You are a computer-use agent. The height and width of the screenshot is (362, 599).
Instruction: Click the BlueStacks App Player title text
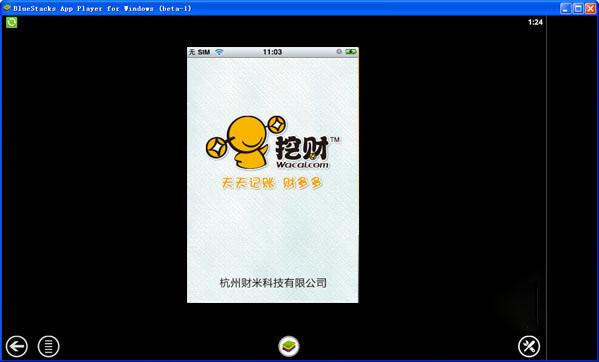point(102,8)
